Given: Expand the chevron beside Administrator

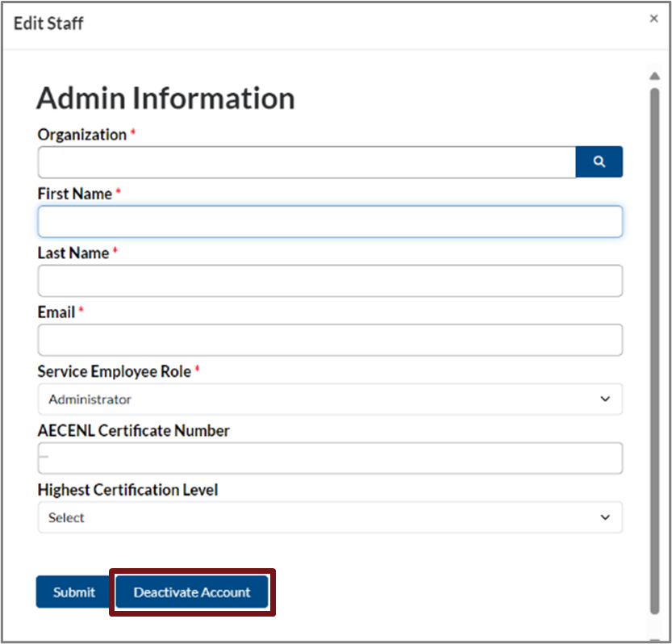Looking at the screenshot, I should click(x=606, y=399).
